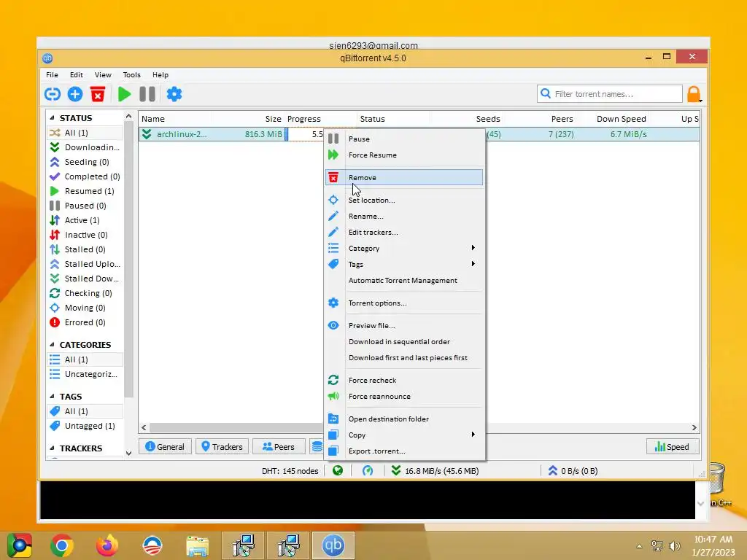Open the Edit menu
Image resolution: width=747 pixels, height=560 pixels.
point(76,75)
